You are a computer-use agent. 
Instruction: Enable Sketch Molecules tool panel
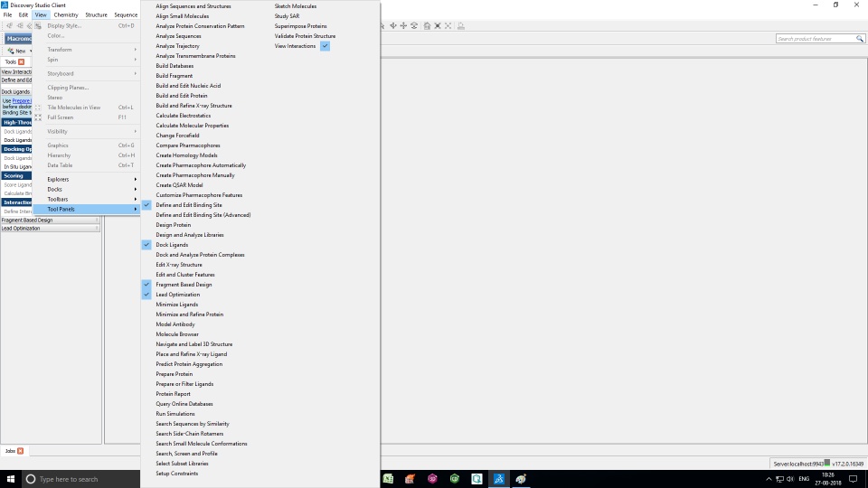tap(295, 6)
